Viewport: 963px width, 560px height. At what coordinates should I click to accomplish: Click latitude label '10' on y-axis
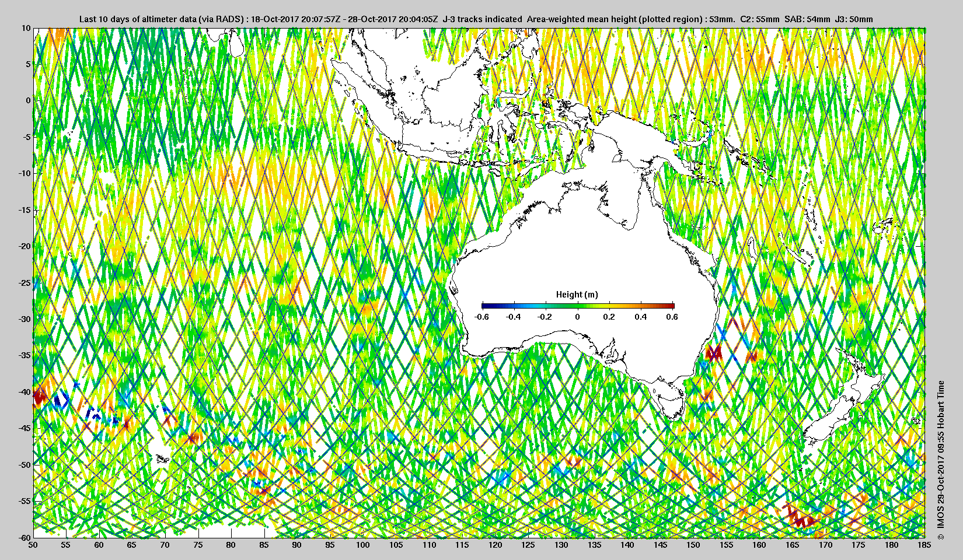click(26, 28)
